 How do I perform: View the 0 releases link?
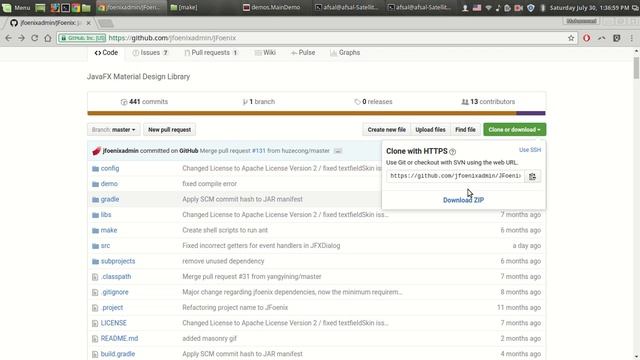373,102
